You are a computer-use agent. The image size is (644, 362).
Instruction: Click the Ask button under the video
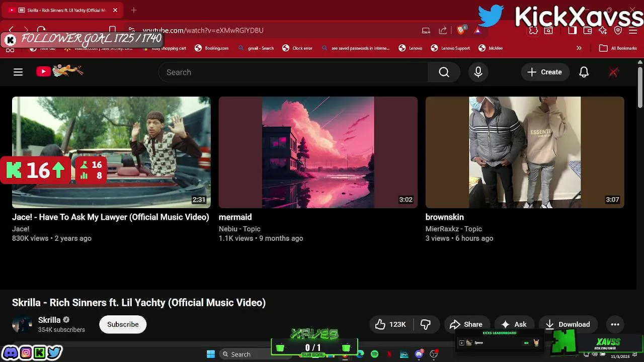click(514, 324)
